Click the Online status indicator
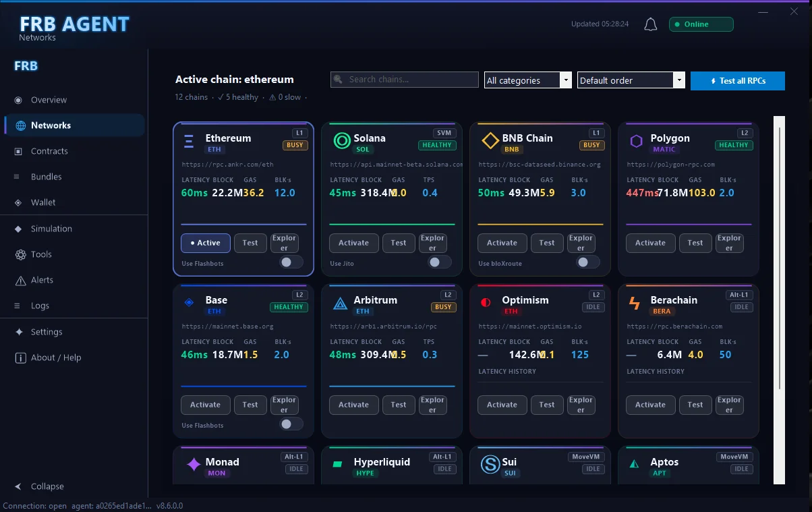Image resolution: width=812 pixels, height=512 pixels. click(701, 24)
